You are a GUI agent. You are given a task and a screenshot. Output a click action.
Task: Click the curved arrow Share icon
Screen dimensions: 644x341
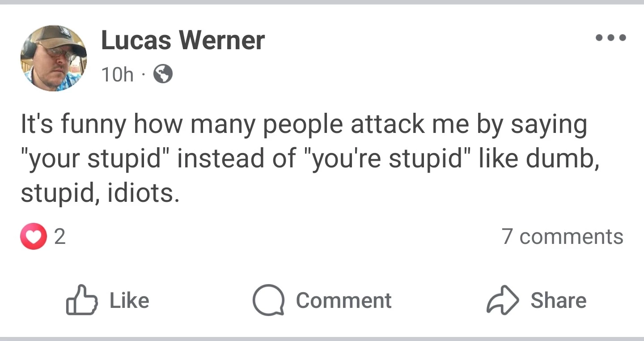pos(502,300)
